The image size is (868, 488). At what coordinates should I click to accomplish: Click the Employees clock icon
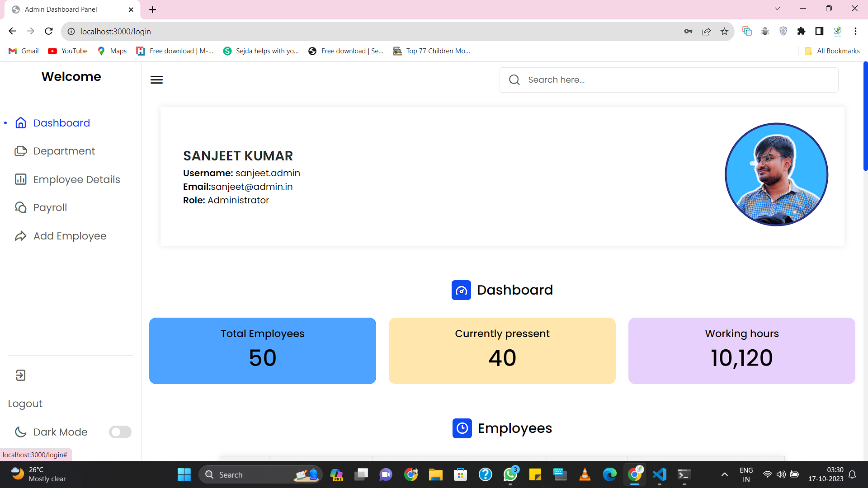point(462,428)
